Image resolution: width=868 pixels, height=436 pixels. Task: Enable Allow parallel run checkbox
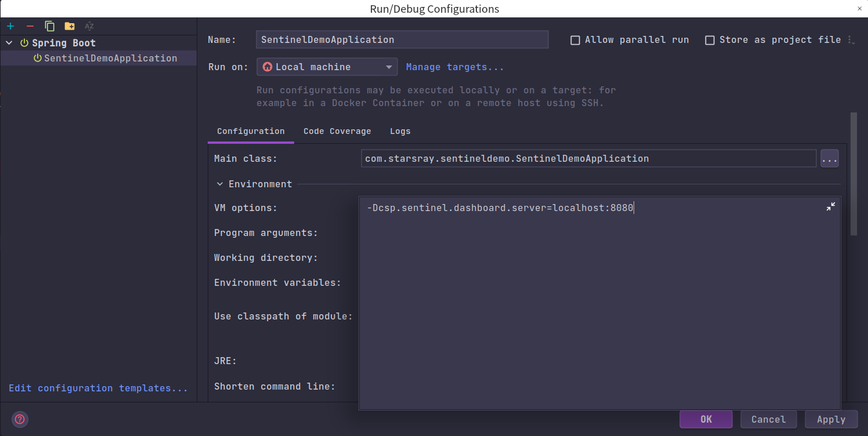click(x=576, y=40)
